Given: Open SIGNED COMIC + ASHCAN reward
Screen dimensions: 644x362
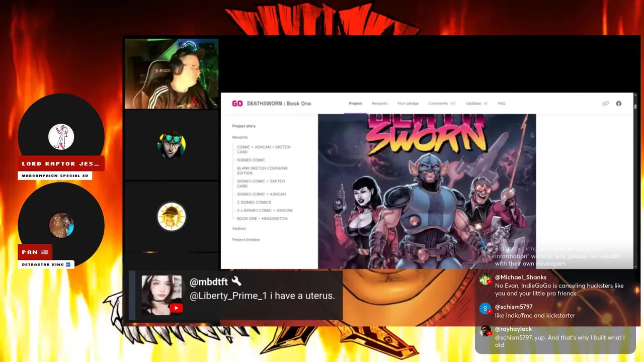Looking at the screenshot, I should (261, 194).
